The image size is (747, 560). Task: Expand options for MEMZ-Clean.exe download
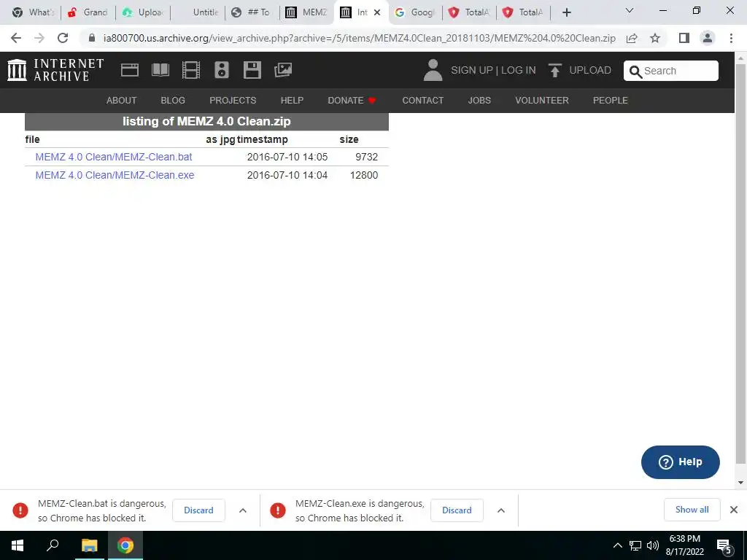[x=500, y=510]
